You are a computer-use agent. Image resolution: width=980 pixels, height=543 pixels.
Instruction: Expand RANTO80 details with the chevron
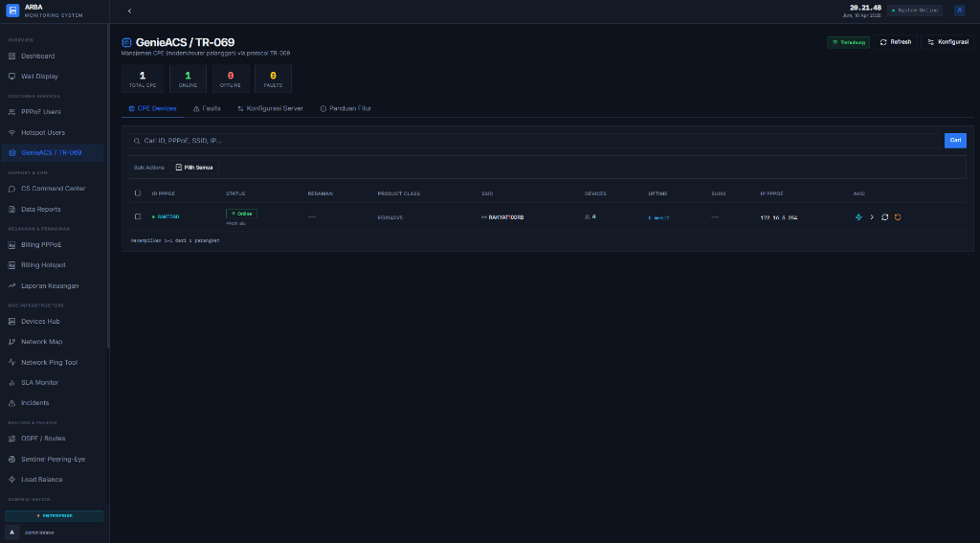872,217
